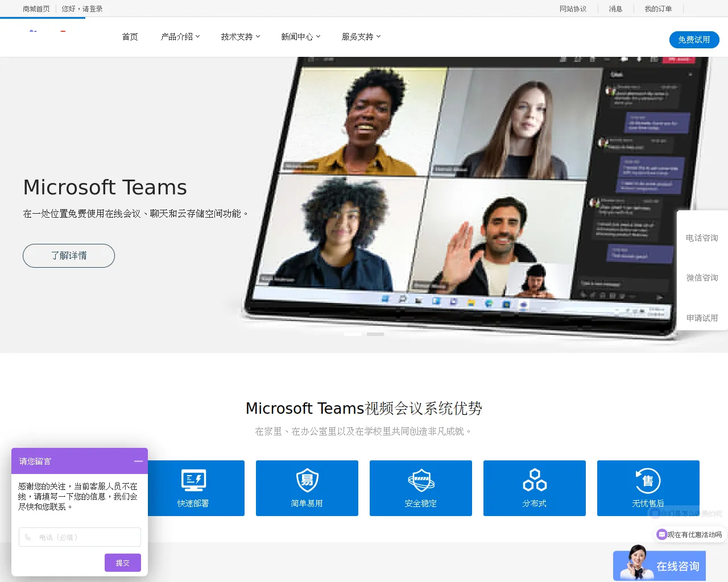Minimize the 请您留言 chat widget

point(138,462)
